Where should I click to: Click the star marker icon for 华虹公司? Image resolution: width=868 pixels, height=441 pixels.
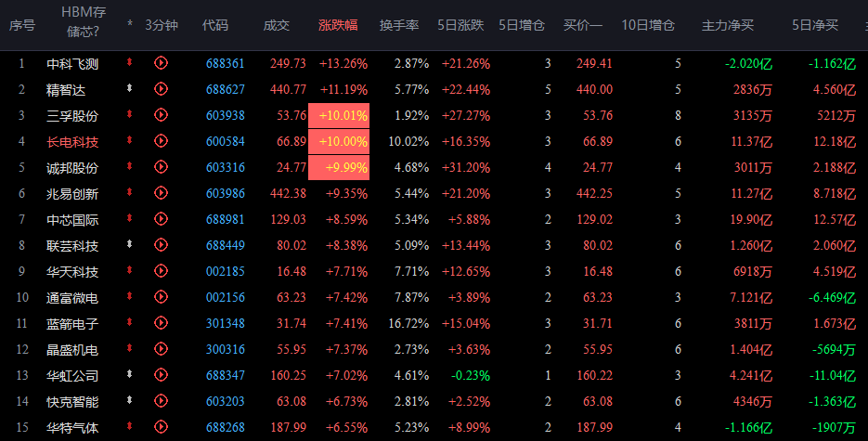pos(130,374)
